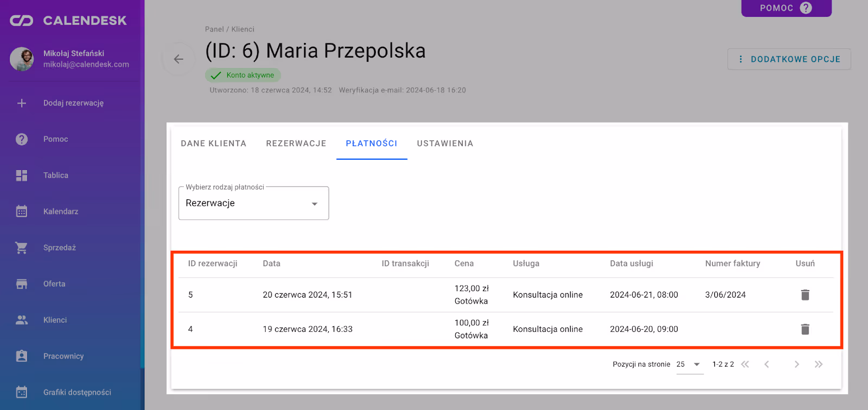Switch to the Dane klienta tab

coord(213,143)
